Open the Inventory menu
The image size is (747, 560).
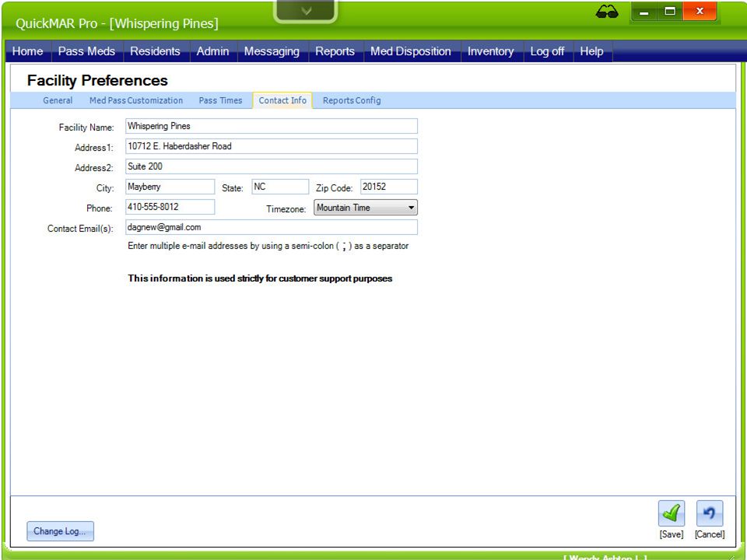coord(491,51)
